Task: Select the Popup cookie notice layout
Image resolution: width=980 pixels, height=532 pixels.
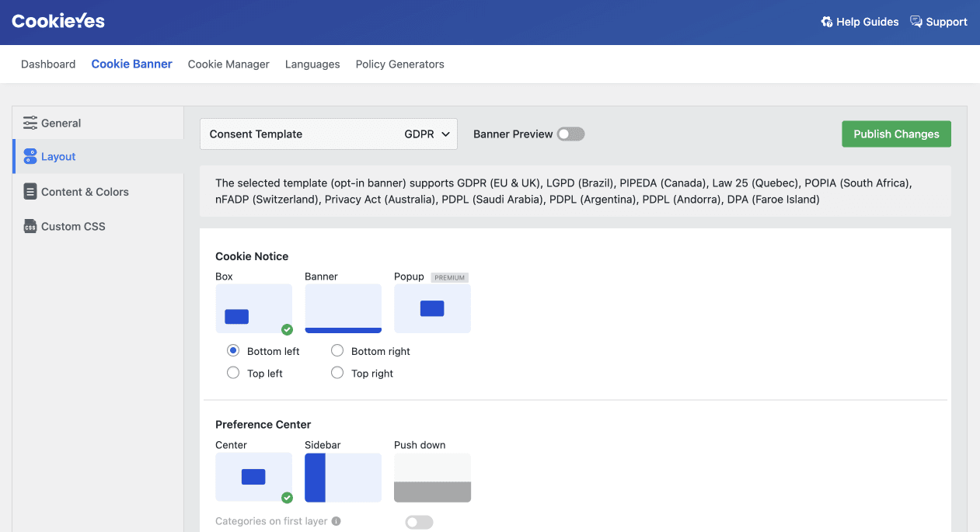Action: point(432,308)
